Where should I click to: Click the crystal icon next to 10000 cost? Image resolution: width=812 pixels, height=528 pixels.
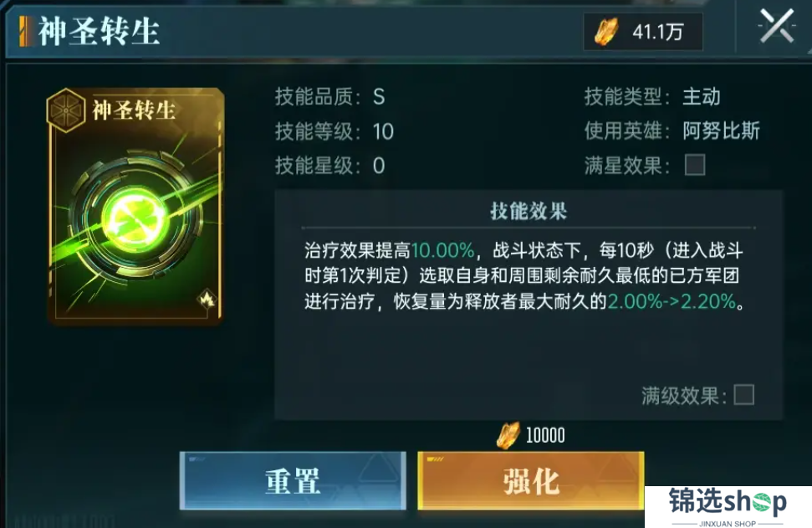click(508, 435)
